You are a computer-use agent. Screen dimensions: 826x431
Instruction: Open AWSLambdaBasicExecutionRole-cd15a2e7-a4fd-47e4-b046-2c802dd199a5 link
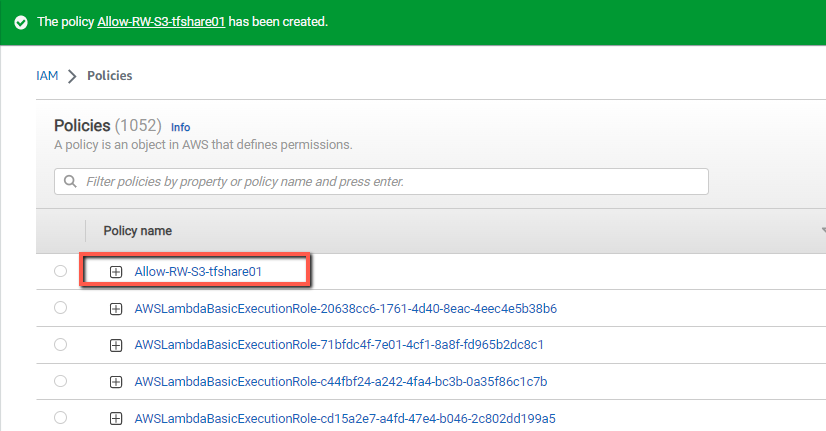pyautogui.click(x=345, y=418)
